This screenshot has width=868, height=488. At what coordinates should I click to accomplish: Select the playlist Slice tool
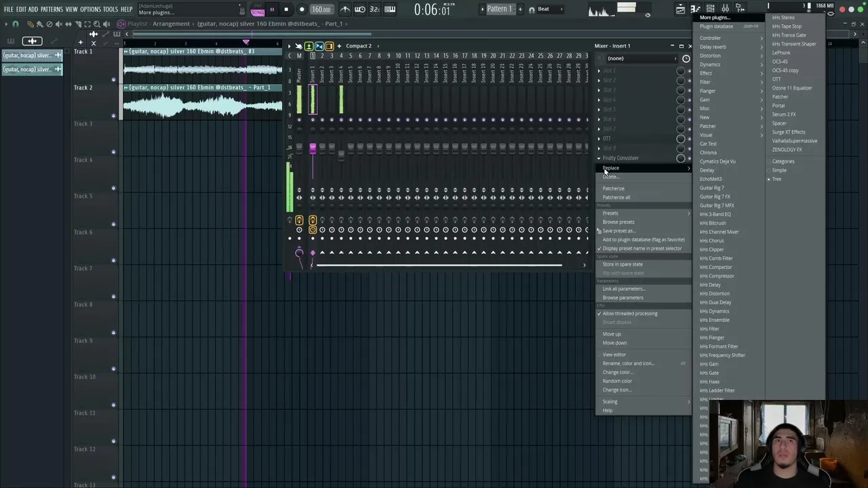tap(77, 24)
